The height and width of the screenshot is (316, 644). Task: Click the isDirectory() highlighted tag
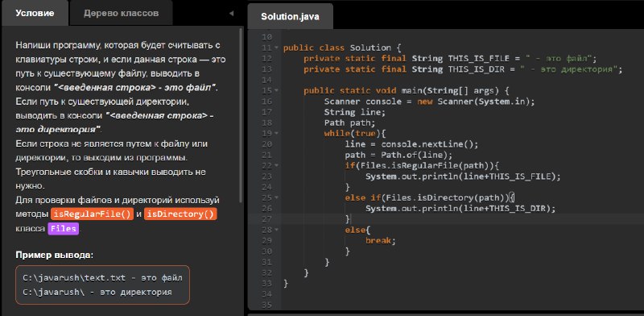click(180, 214)
